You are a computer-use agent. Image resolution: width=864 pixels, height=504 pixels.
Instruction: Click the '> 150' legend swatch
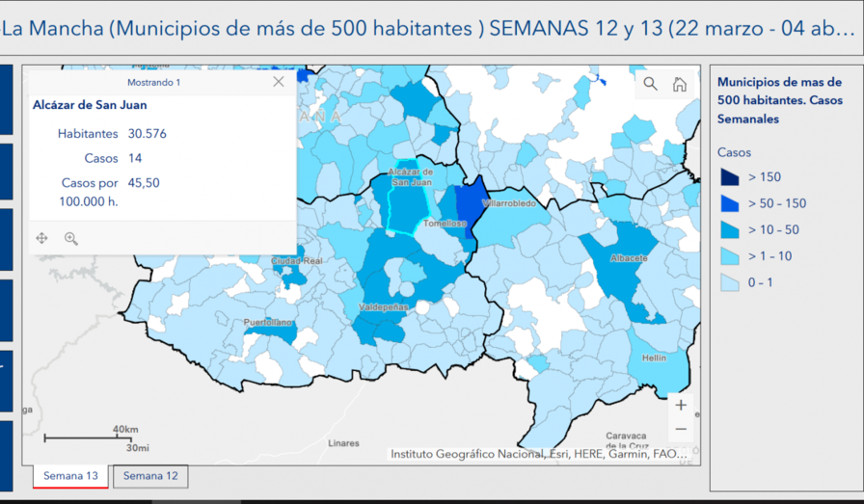[x=730, y=177]
